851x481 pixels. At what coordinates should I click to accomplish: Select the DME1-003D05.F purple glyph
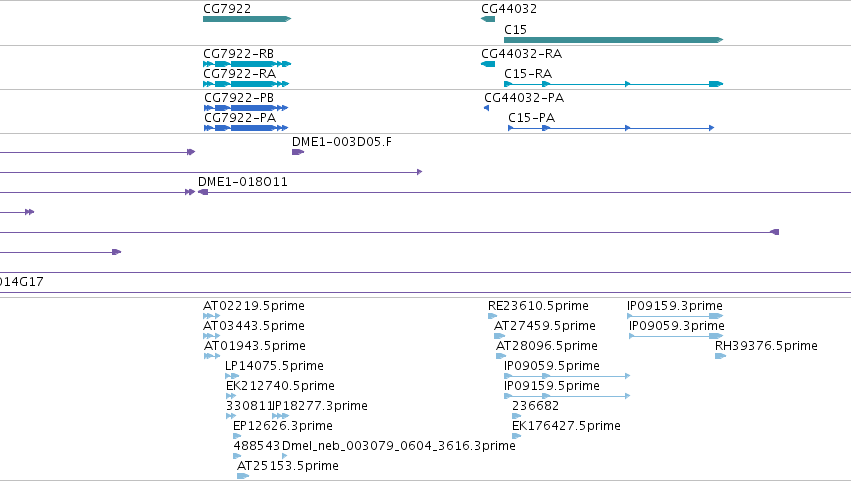click(x=298, y=152)
